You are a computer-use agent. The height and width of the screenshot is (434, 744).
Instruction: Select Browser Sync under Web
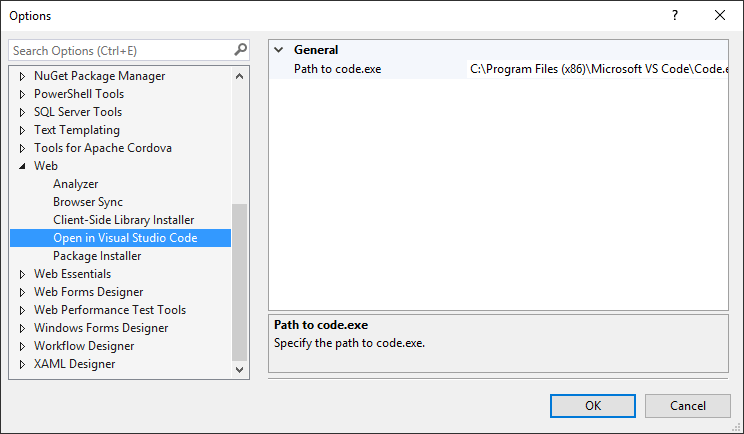[88, 202]
